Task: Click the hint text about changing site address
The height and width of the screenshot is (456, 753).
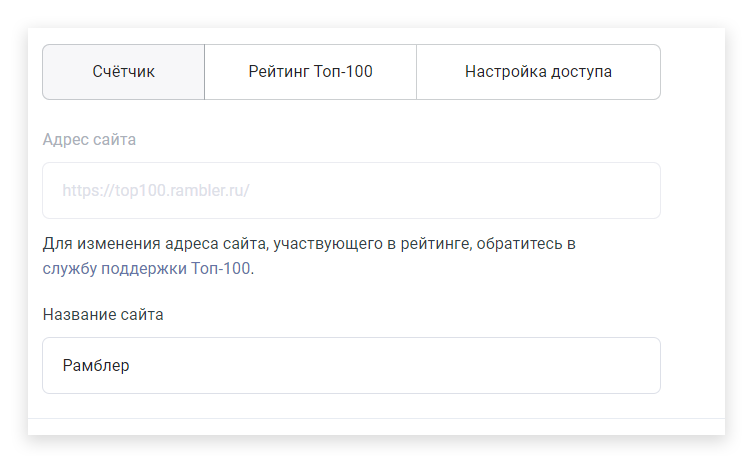Action: 309,256
